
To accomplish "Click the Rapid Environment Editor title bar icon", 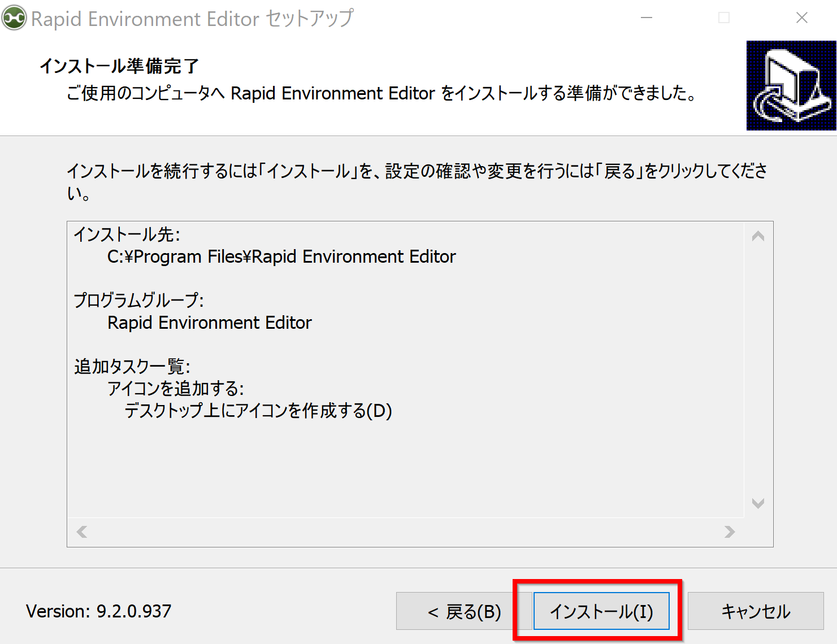I will 14,18.
